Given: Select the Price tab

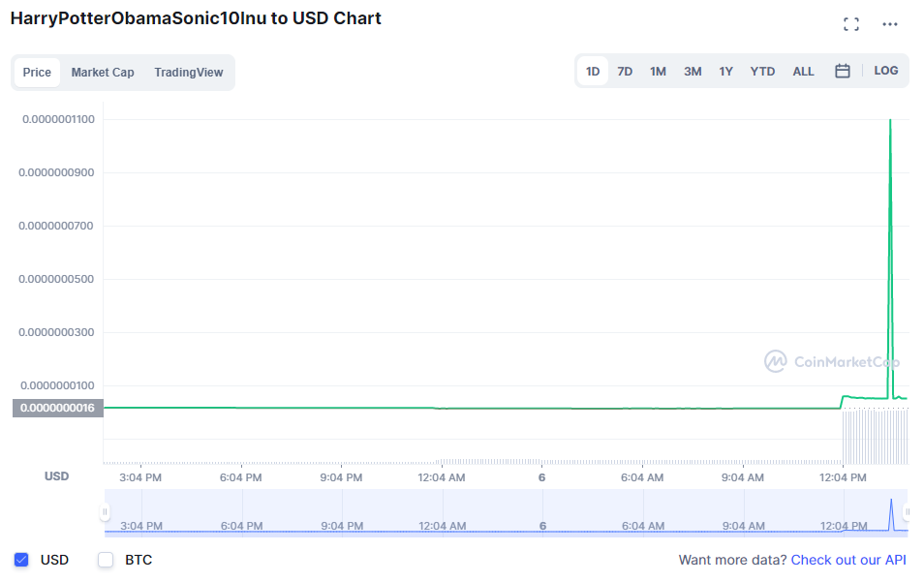Looking at the screenshot, I should (37, 73).
